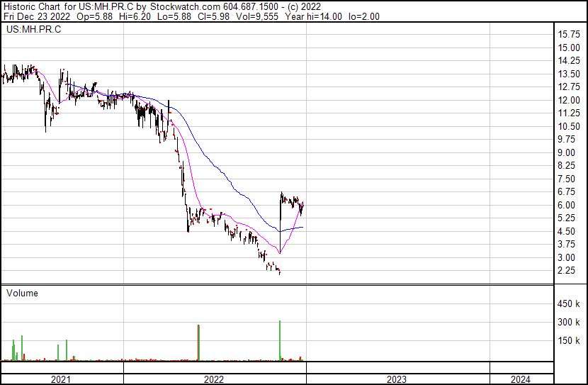Screen dimensions: 588x385
Task: Click the 150 k volume axis label
Action: [569, 341]
